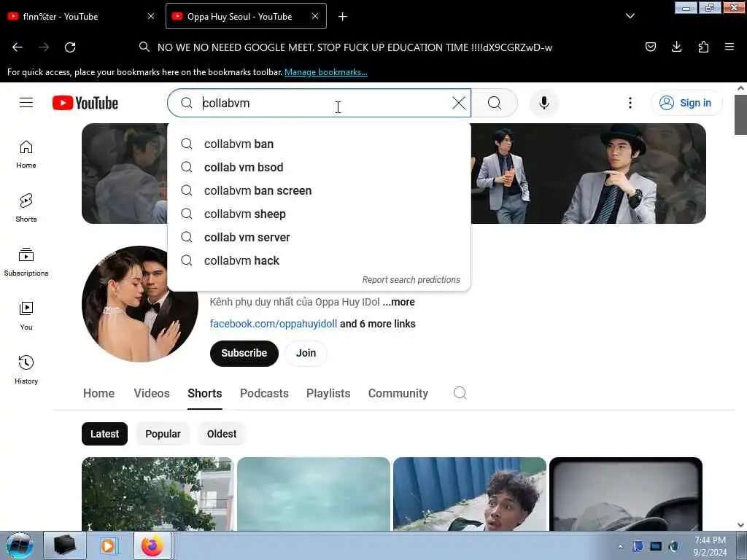Screen dimensions: 747x560
Task: Select suggestion collabvm ban screen
Action: point(320,190)
